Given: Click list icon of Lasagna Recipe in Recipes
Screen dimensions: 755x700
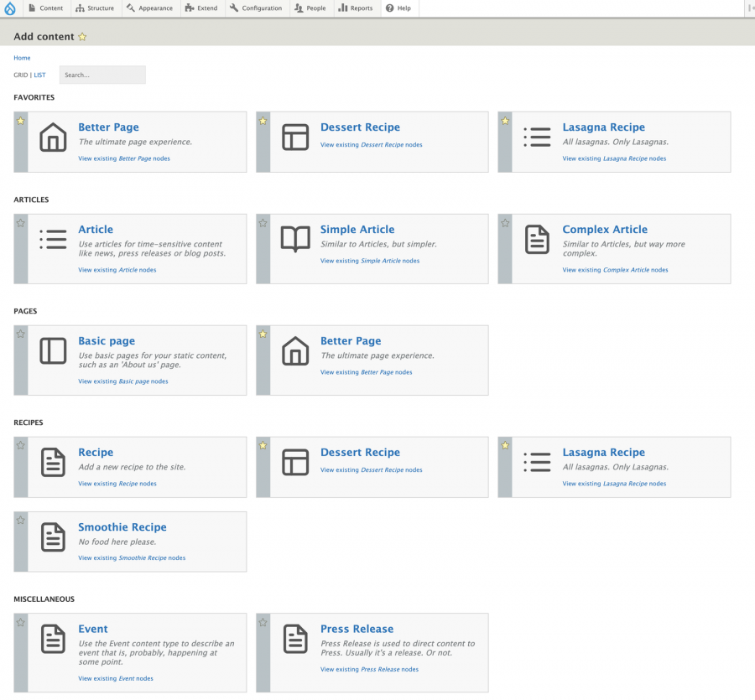Looking at the screenshot, I should point(537,463).
